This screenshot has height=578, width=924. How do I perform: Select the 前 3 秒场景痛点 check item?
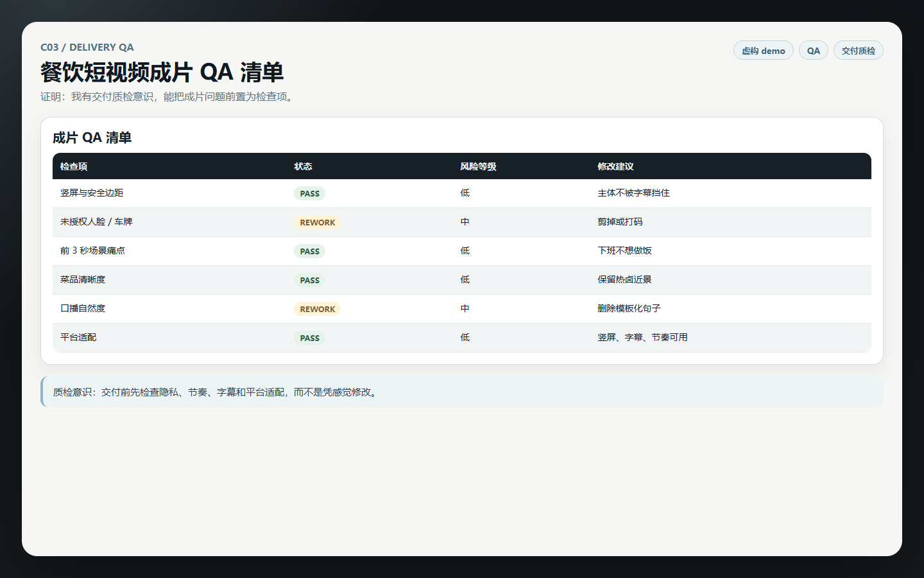coord(92,250)
